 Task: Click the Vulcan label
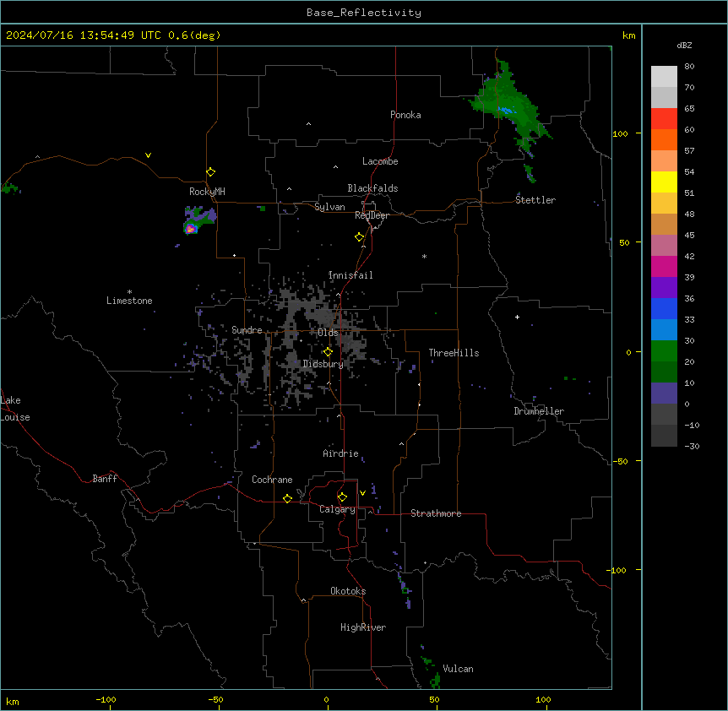[x=459, y=669]
